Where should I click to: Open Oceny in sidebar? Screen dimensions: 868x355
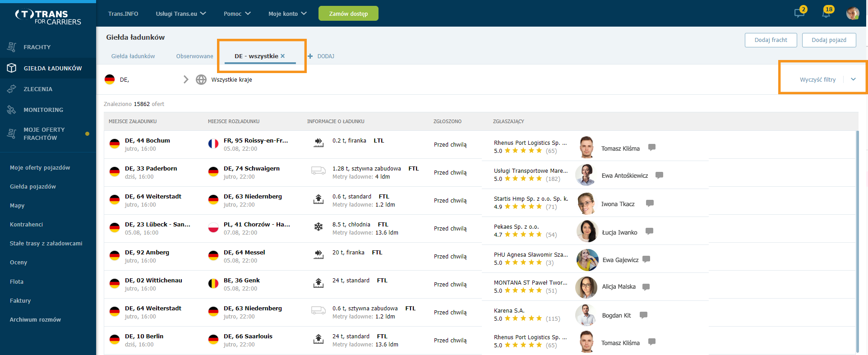18,262
